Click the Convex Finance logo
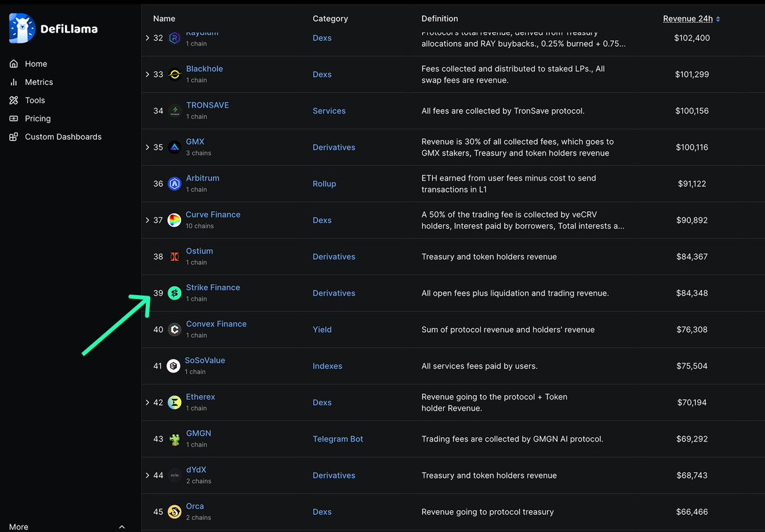Image resolution: width=765 pixels, height=532 pixels. coord(175,329)
